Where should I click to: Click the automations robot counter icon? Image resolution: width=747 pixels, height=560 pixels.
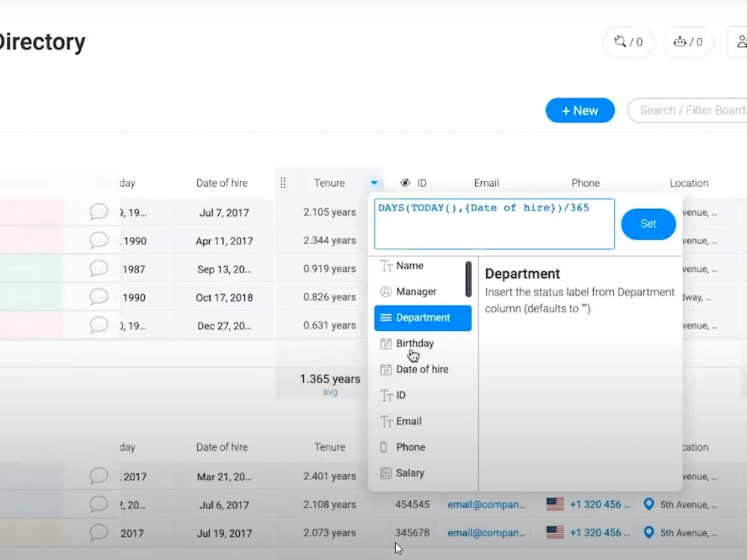pyautogui.click(x=687, y=42)
